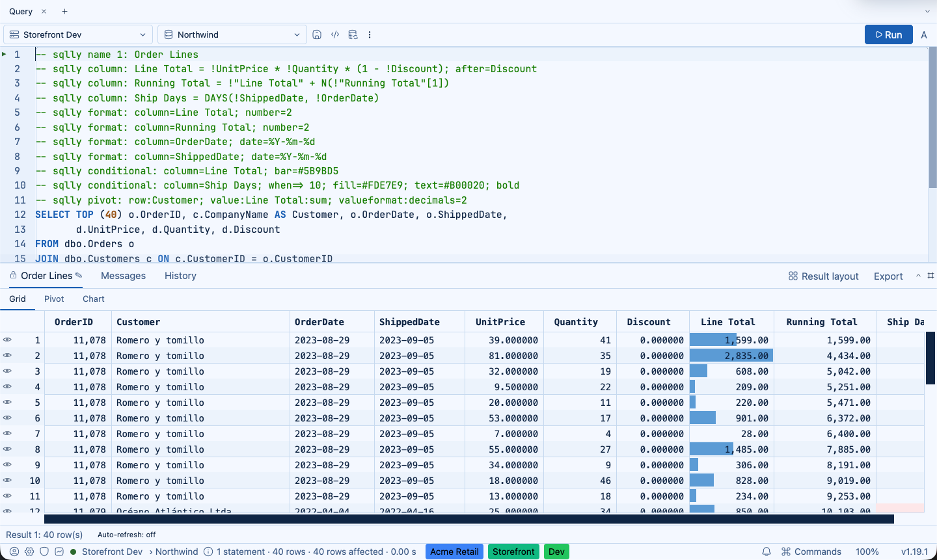Viewport: 937px width, 560px height.
Task: Click the Run button
Action: coord(889,34)
